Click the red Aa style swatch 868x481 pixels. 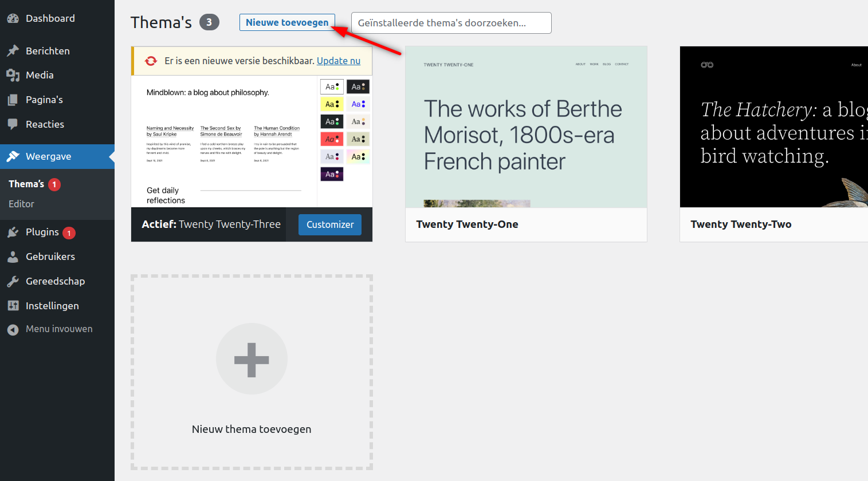click(x=332, y=139)
